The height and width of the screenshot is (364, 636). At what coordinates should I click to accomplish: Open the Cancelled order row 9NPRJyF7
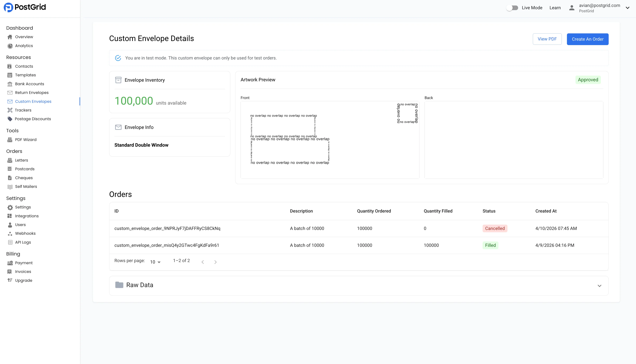[x=359, y=229]
